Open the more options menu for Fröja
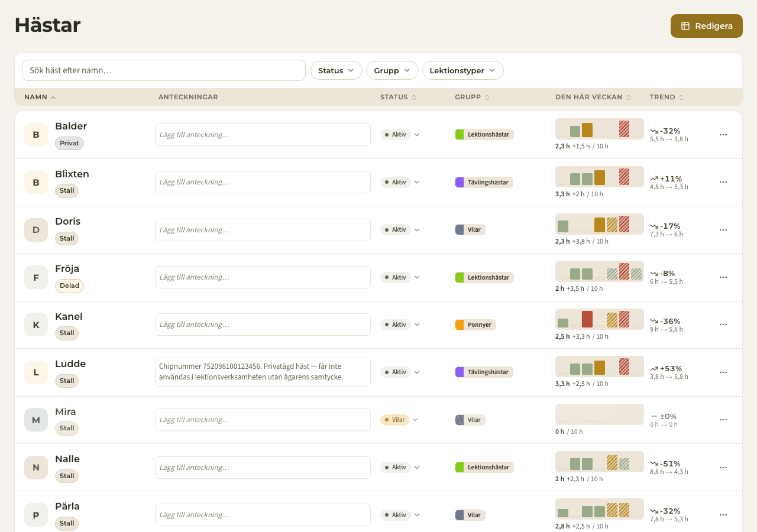This screenshot has width=757, height=532. point(723,277)
